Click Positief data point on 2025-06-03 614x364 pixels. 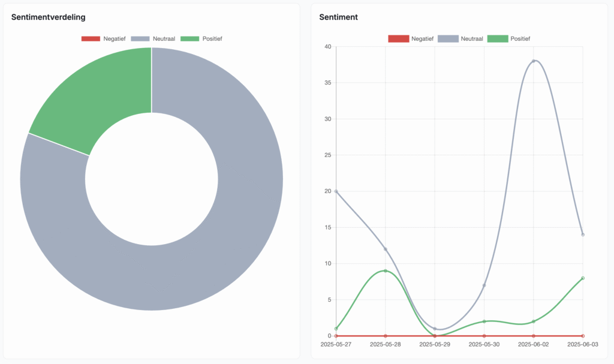(x=583, y=278)
